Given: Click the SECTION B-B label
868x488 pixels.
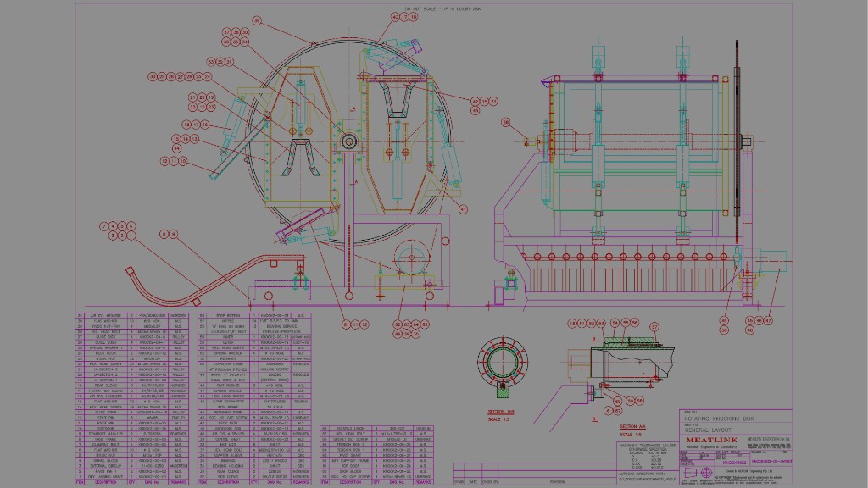Looking at the screenshot, I should (501, 412).
